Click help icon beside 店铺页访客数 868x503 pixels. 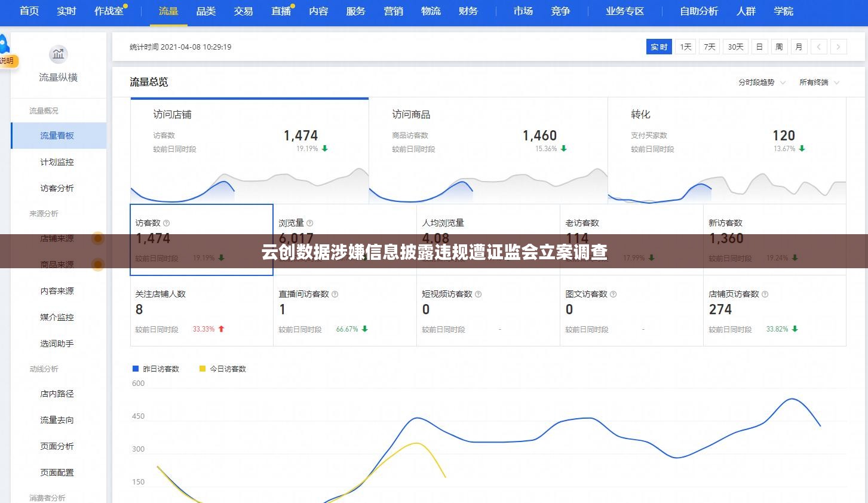coord(765,295)
